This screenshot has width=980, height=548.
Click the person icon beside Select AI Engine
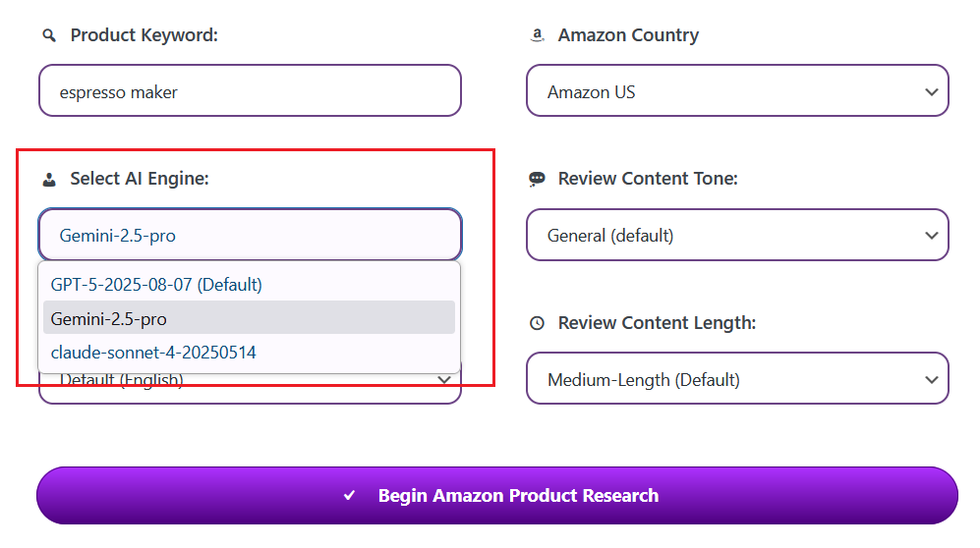(x=49, y=180)
